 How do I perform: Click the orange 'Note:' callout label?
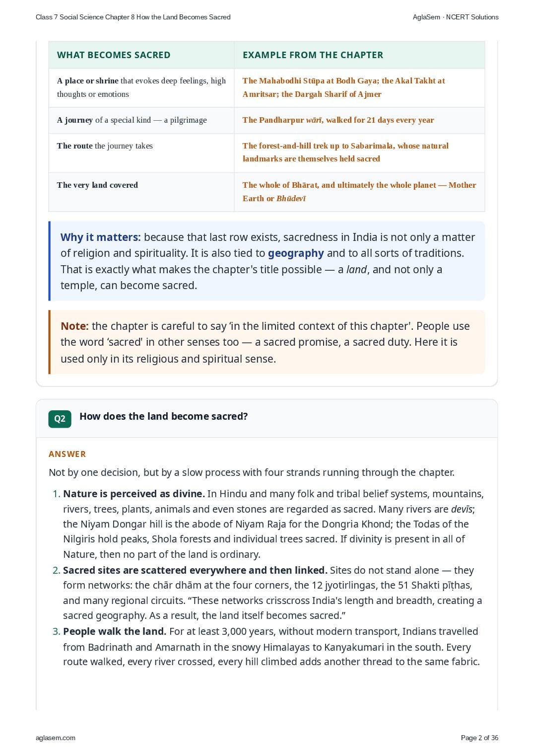pyautogui.click(x=74, y=326)
